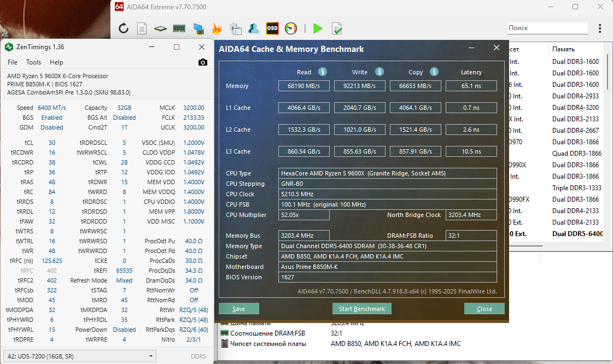Click the info icon next to Write
Viewport: 613px width, 364px height.
[x=379, y=72]
